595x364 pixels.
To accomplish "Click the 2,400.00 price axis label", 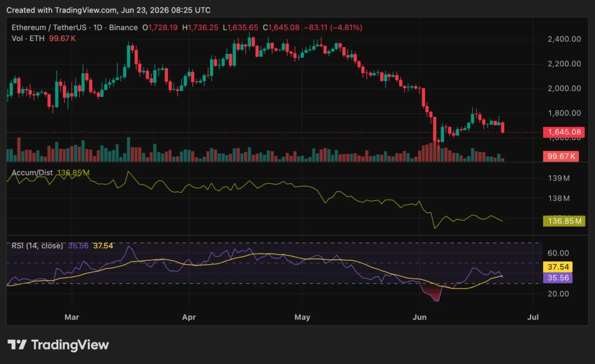I will (564, 39).
